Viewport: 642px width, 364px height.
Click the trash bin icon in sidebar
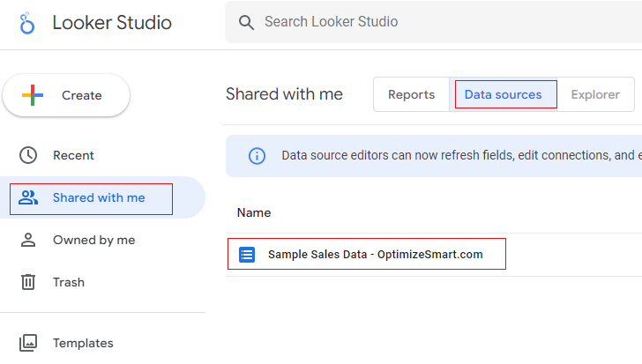pos(28,282)
